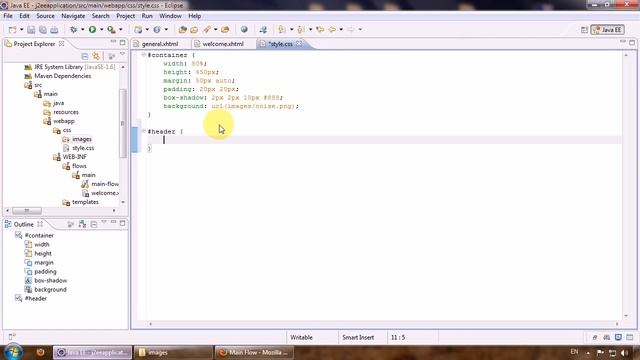
Task: Click the Debug bug icon
Action: click(x=73, y=29)
